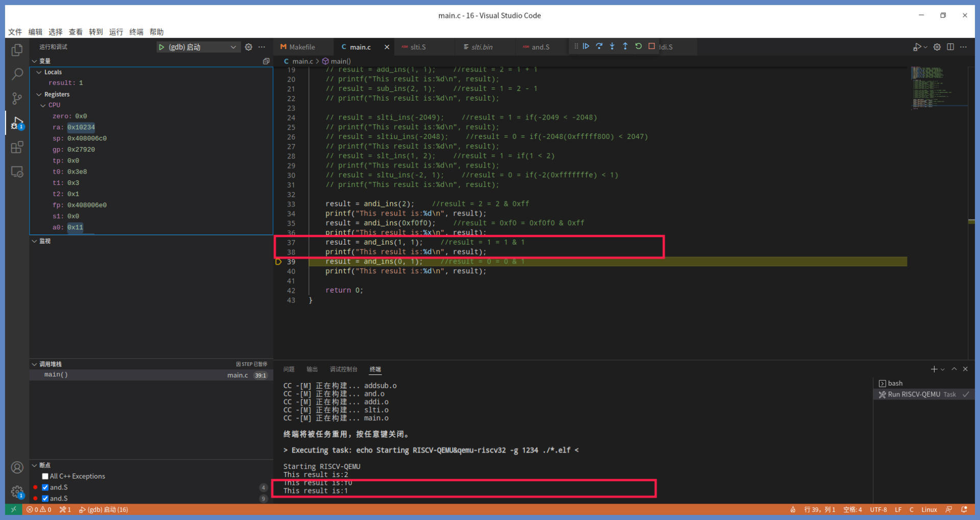Viewport: 980px width, 520px height.
Task: Switch to the 调试控制台 panel tab
Action: point(344,369)
